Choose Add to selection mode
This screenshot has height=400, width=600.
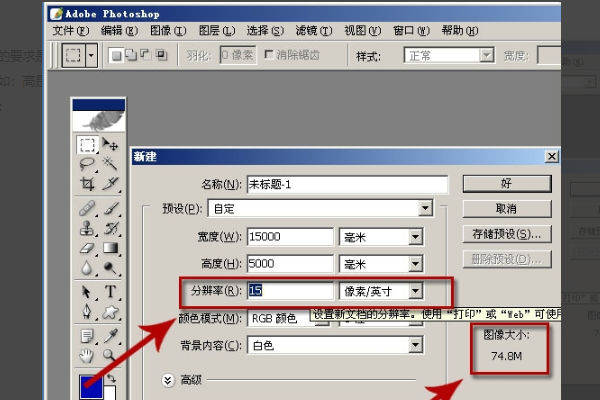click(x=131, y=55)
